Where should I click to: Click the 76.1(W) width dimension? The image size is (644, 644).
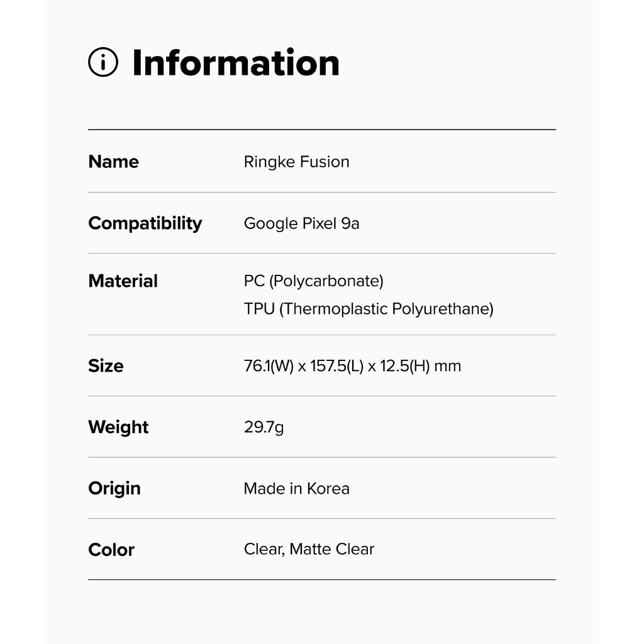pos(269,366)
